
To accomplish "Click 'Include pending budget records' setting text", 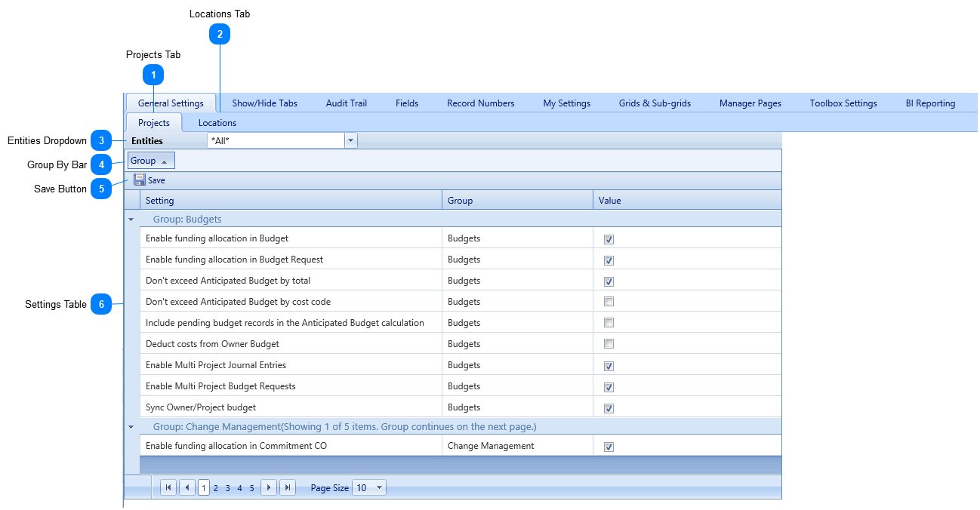I will point(285,323).
